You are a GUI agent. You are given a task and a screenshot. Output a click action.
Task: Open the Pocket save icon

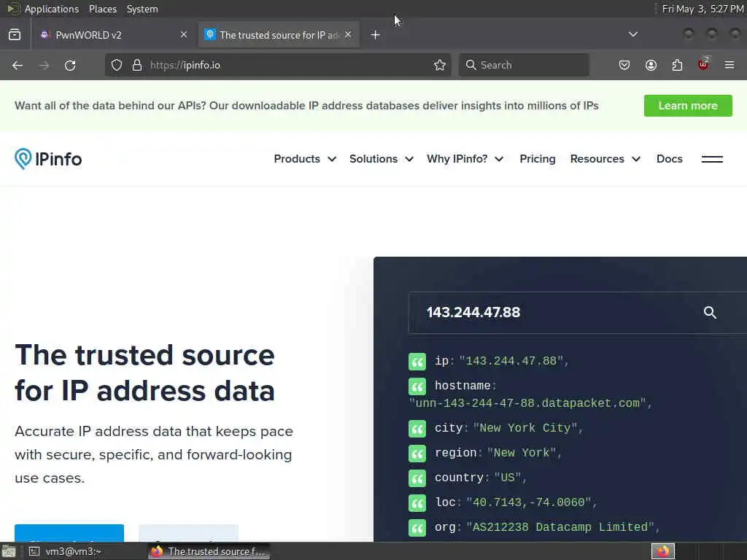click(624, 65)
